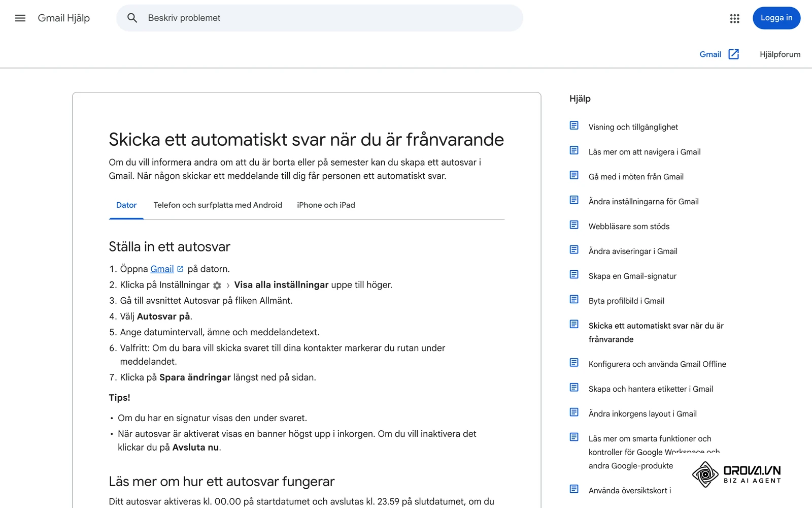Open Gå med i möten från Gmail

636,177
